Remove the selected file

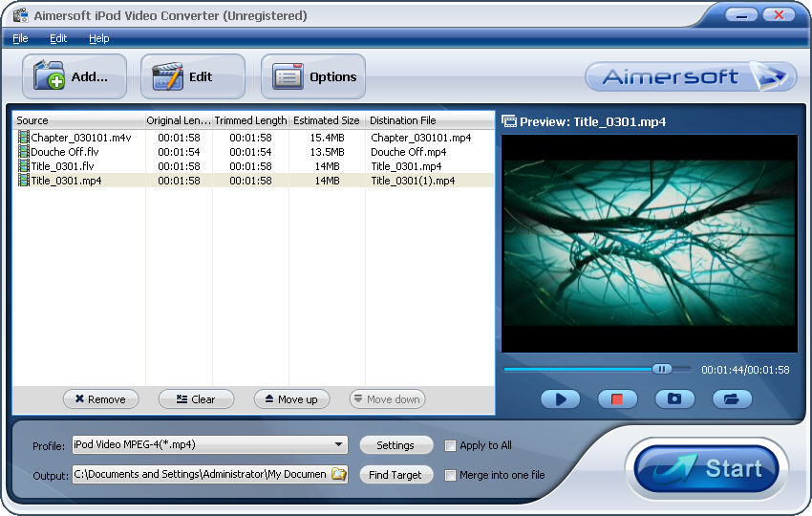pos(101,398)
